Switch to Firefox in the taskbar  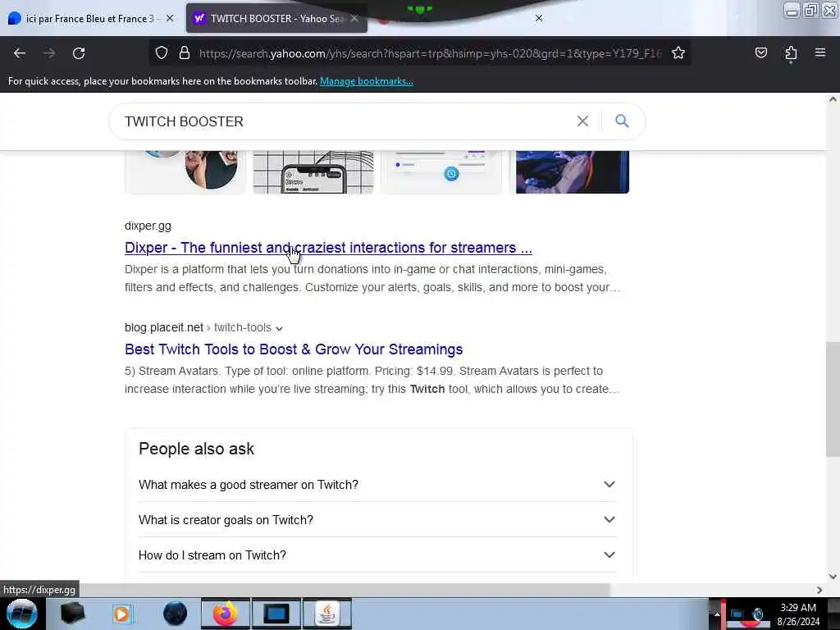coord(226,614)
